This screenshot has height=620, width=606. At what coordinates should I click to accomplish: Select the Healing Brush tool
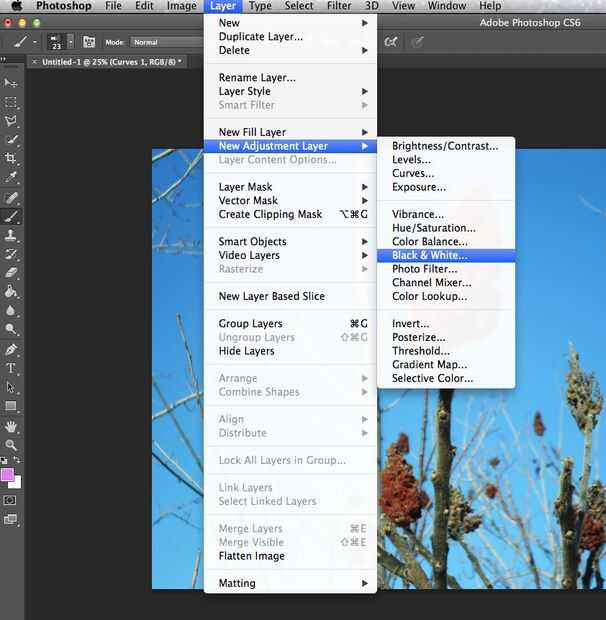click(10, 197)
